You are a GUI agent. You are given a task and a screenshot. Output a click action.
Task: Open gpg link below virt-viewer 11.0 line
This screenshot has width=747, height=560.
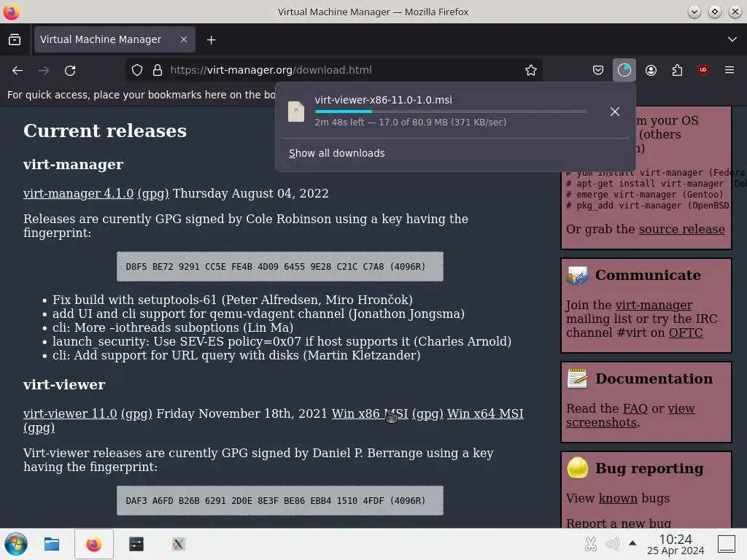[39, 427]
